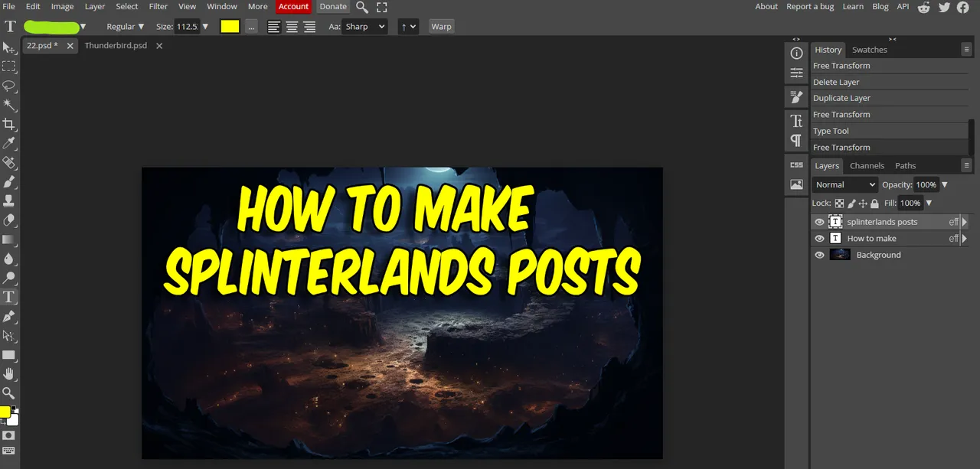The width and height of the screenshot is (980, 469).
Task: Open the Info panel icon
Action: point(796,53)
